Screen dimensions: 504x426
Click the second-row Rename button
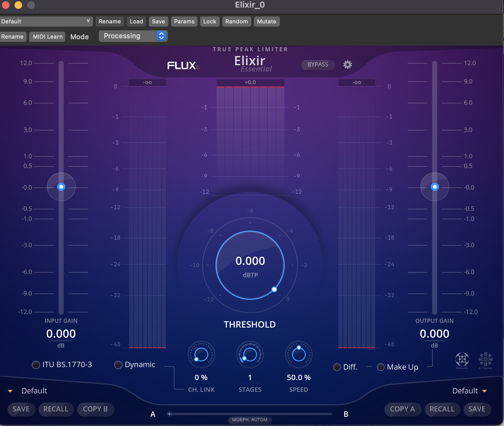click(13, 37)
